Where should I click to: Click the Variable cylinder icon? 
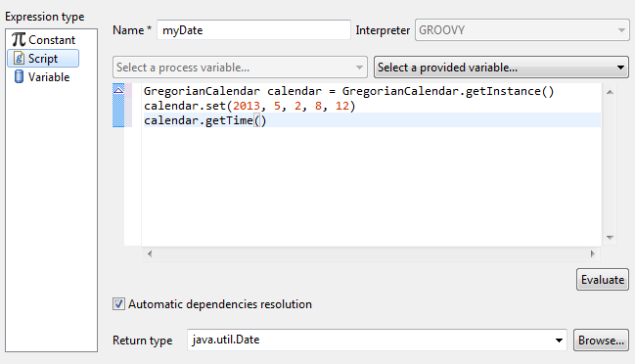pyautogui.click(x=19, y=76)
